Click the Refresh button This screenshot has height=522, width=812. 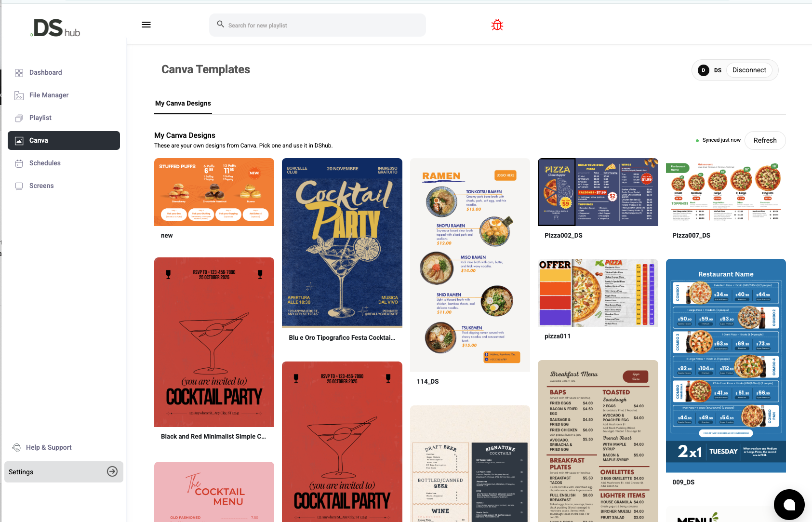pyautogui.click(x=765, y=140)
